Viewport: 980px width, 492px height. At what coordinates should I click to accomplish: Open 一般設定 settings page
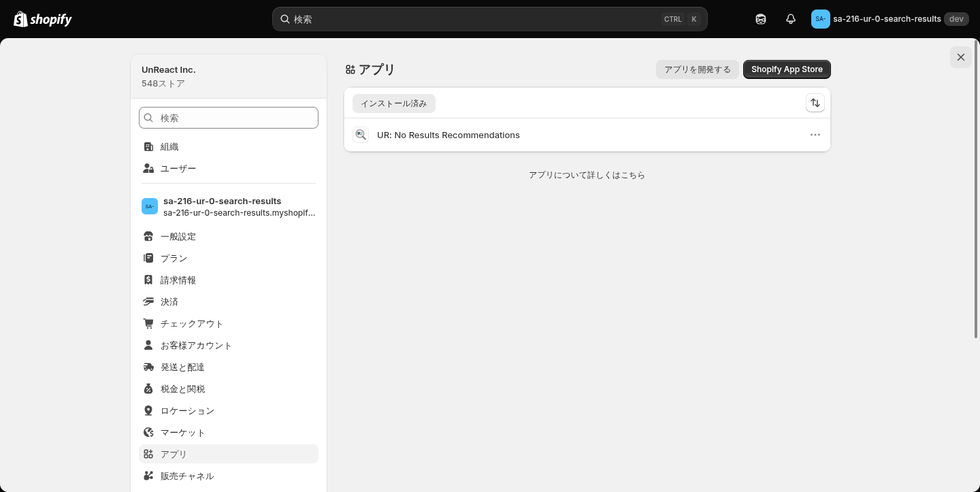(229, 236)
